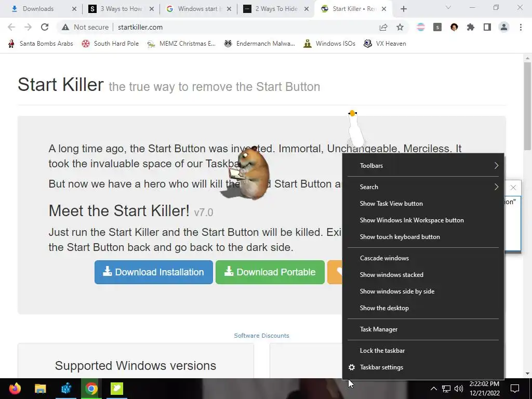Open Chrome's three-dot menu

(x=521, y=27)
